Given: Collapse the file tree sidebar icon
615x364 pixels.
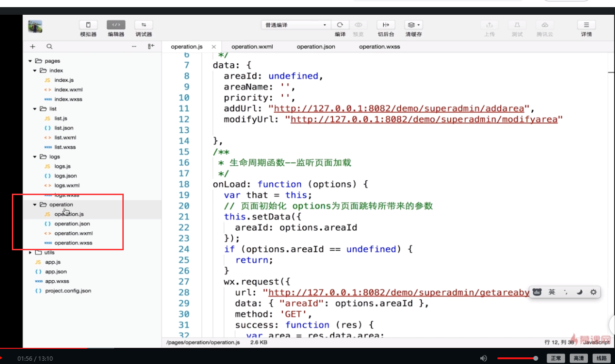Looking at the screenshot, I should pyautogui.click(x=151, y=47).
